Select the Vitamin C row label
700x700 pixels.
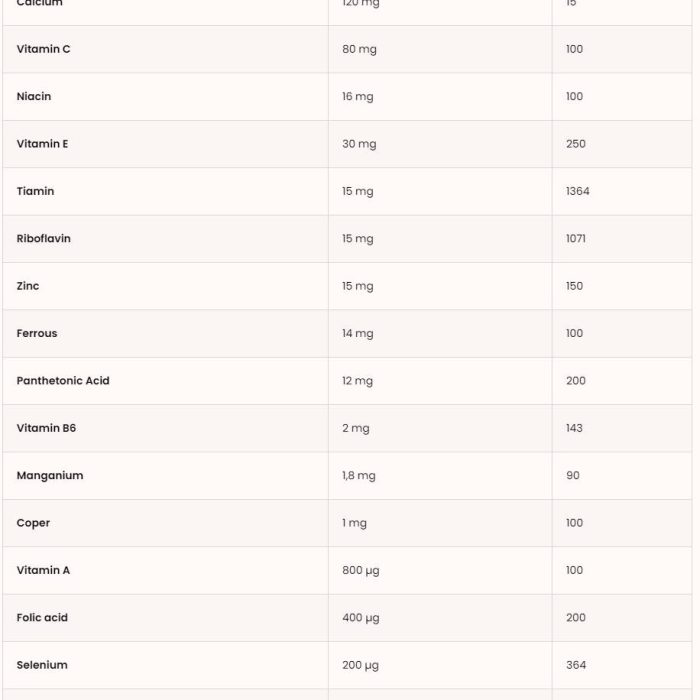click(x=43, y=49)
